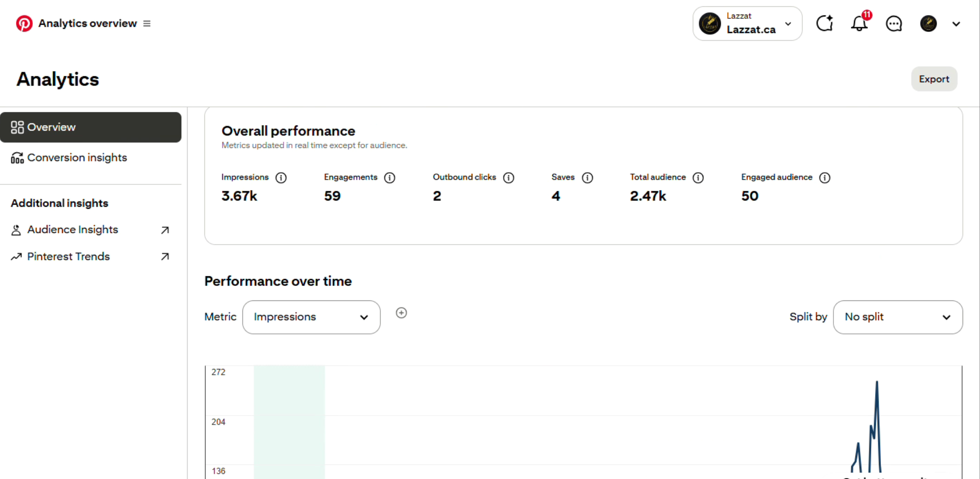The width and height of the screenshot is (980, 479).
Task: Open the messages chat bubble icon
Action: click(x=894, y=23)
